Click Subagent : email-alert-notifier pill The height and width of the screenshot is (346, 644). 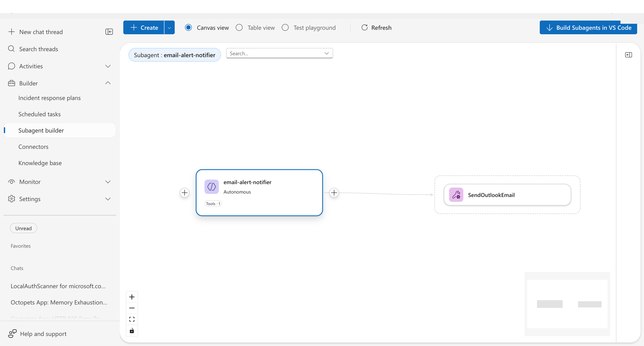(x=174, y=55)
